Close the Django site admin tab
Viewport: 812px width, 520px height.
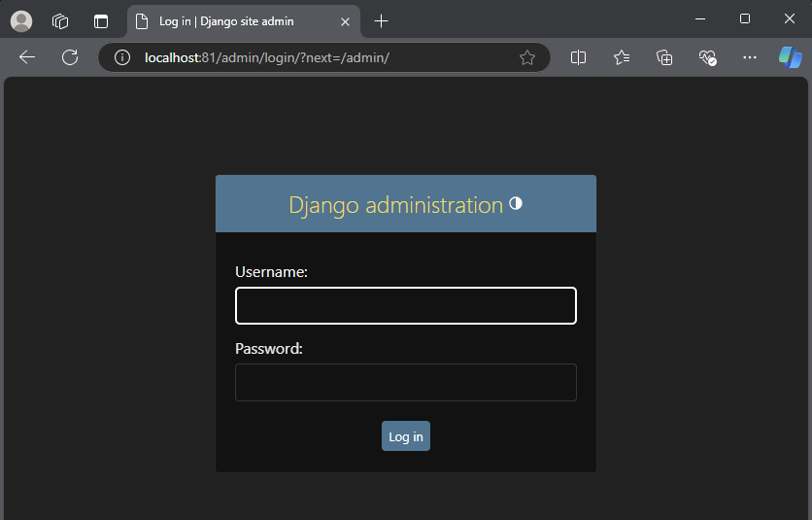click(345, 21)
